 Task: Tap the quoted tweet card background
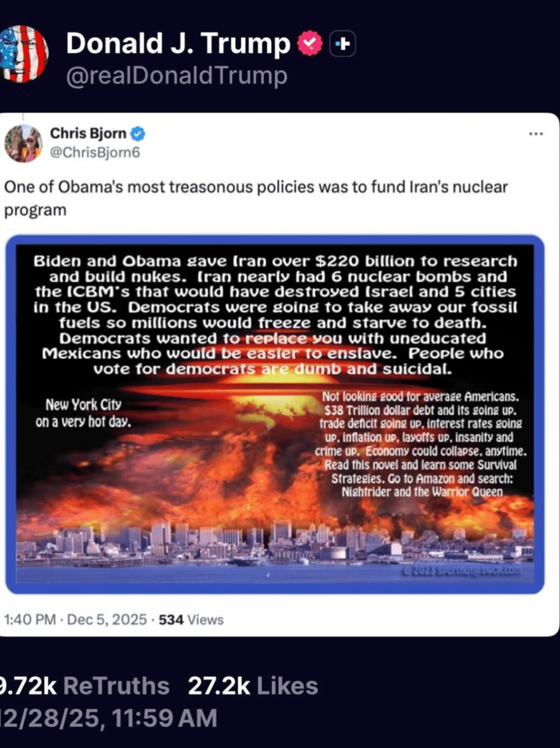tap(279, 375)
